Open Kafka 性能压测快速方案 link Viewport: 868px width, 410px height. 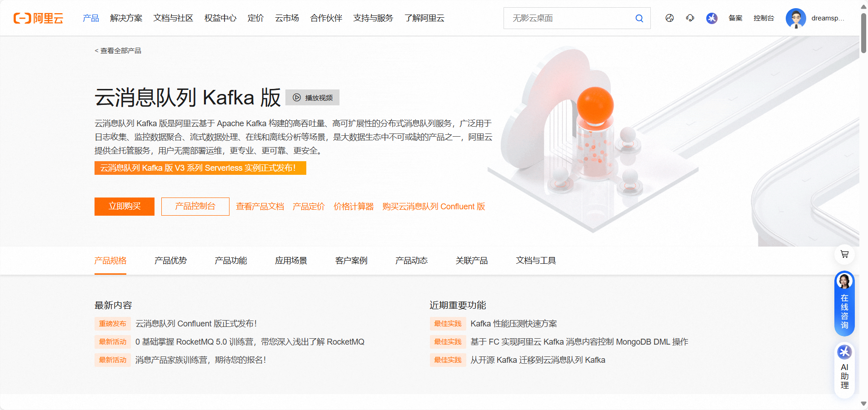(514, 324)
